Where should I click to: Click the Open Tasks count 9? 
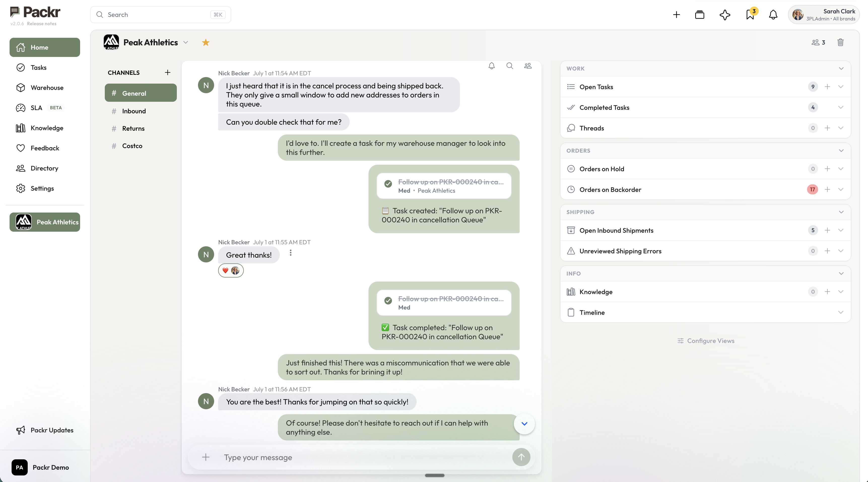(x=813, y=87)
